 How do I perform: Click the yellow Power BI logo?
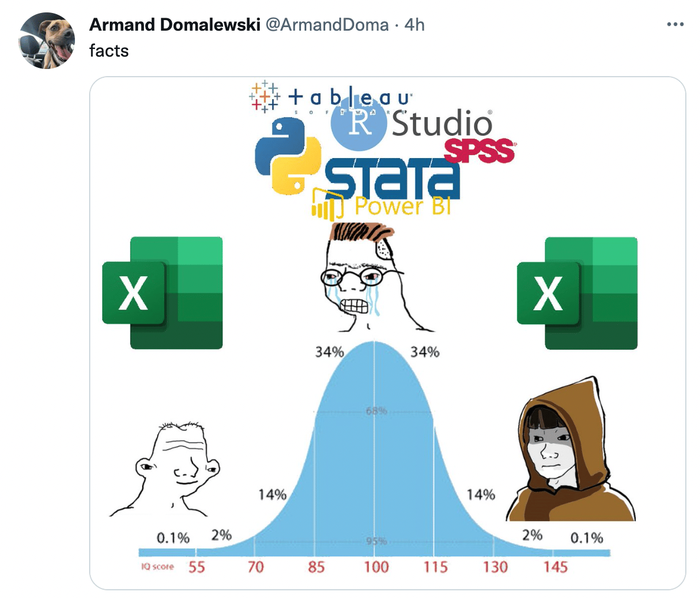(381, 205)
